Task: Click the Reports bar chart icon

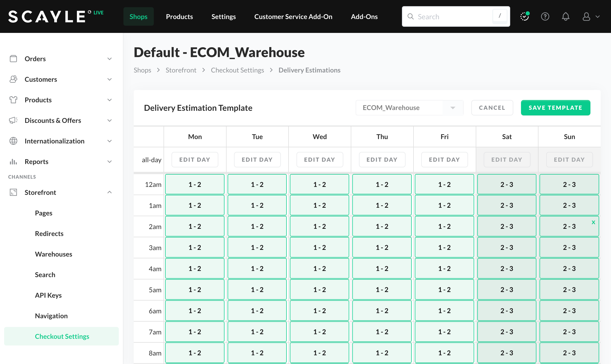Action: click(13, 162)
